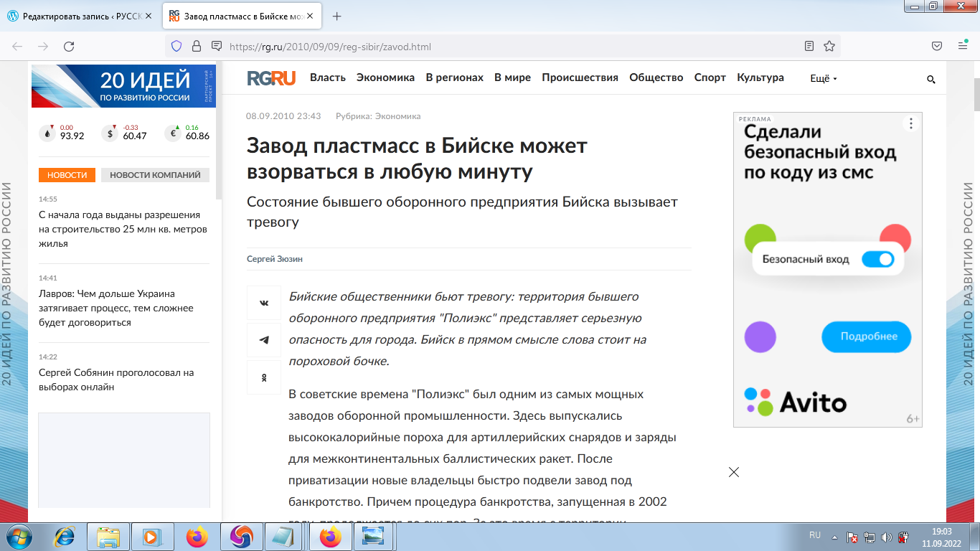
Task: Share the article on Odnoklassniki
Action: [263, 377]
